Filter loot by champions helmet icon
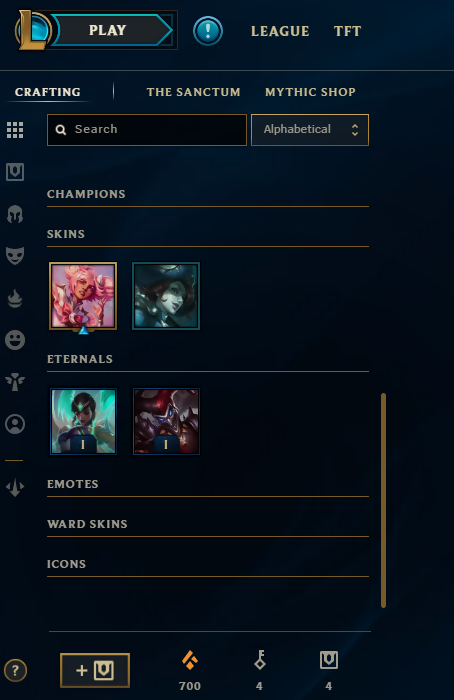454x700 pixels. [15, 214]
